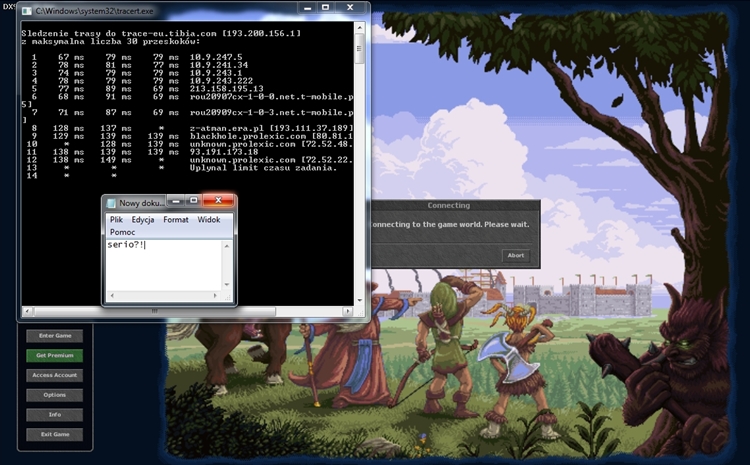750x465 pixels.
Task: Click Notepad vertical scrollbar up arrow
Action: point(227,245)
